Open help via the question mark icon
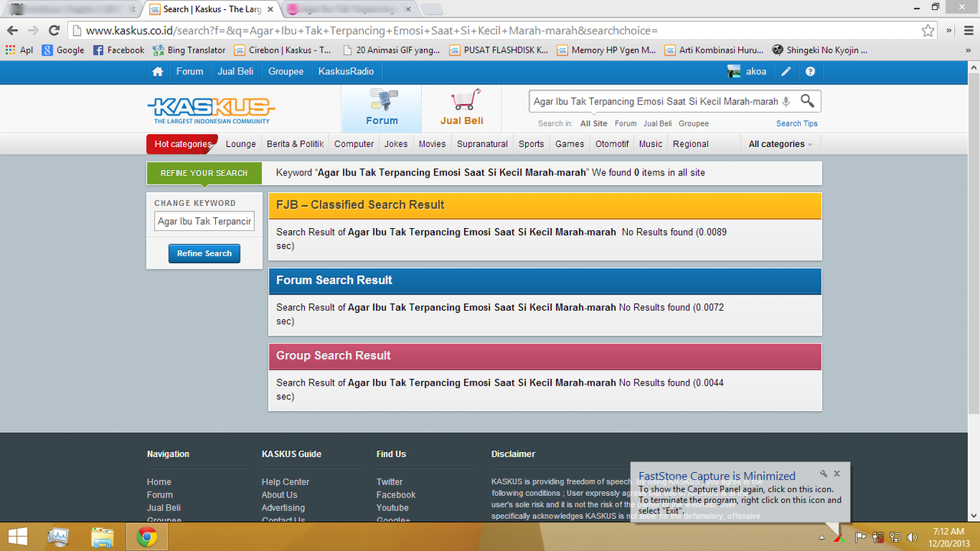980x551 pixels. click(x=810, y=72)
